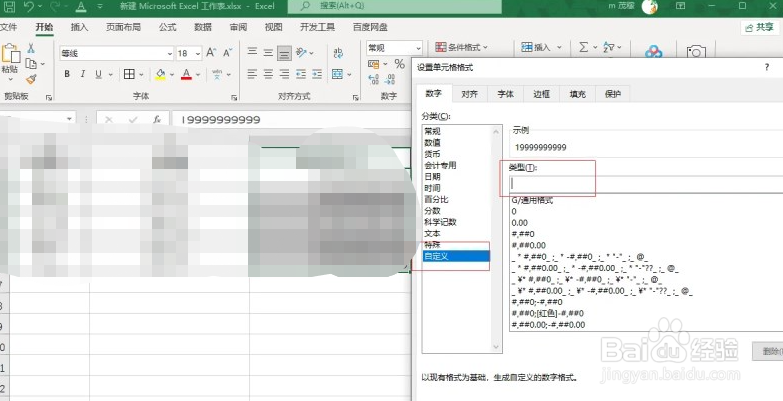Switch to the 页面布局 ribbon tab
This screenshot has width=783, height=401.
(x=123, y=27)
